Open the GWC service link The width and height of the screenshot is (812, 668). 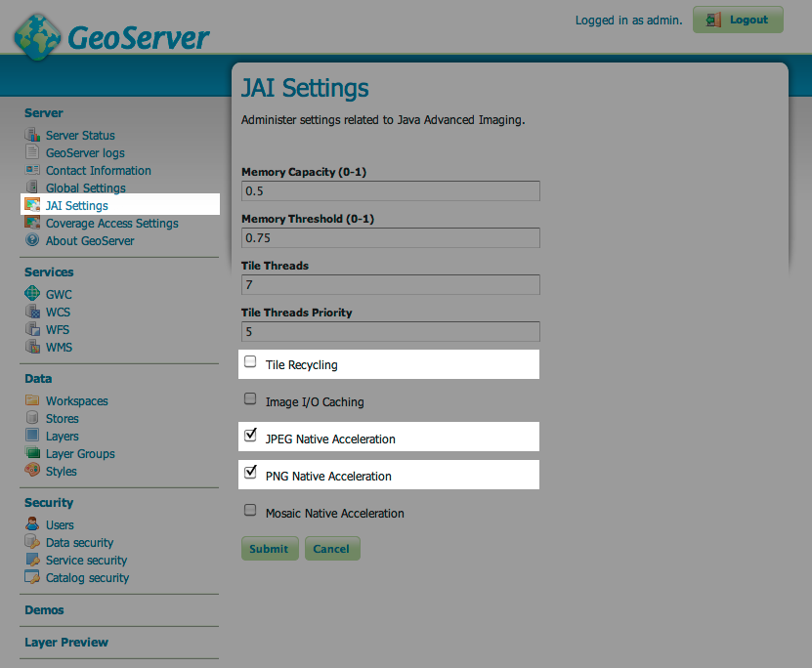pyautogui.click(x=59, y=294)
